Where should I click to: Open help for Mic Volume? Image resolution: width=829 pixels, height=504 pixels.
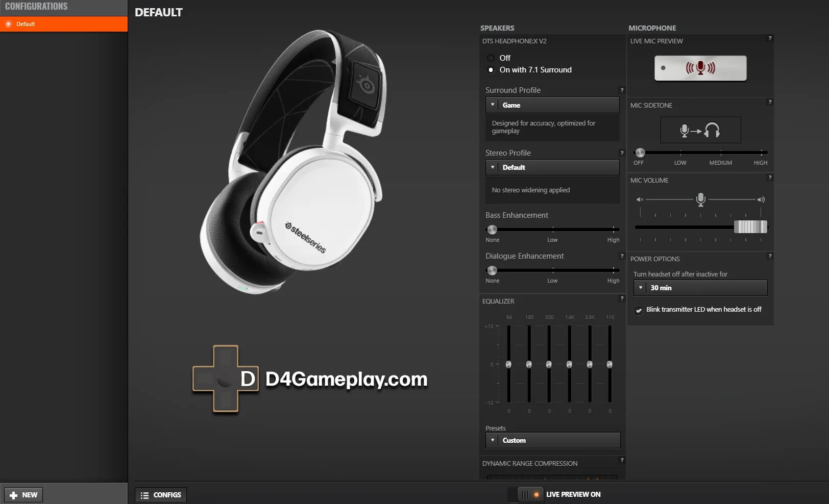pyautogui.click(x=770, y=178)
